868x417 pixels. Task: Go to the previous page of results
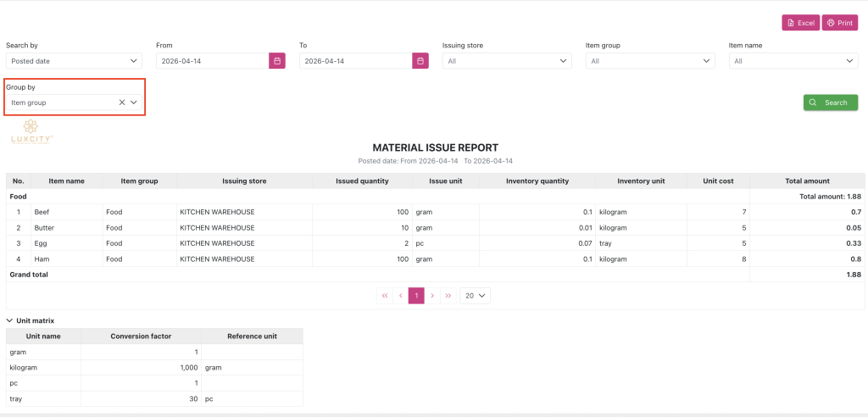[x=401, y=296]
